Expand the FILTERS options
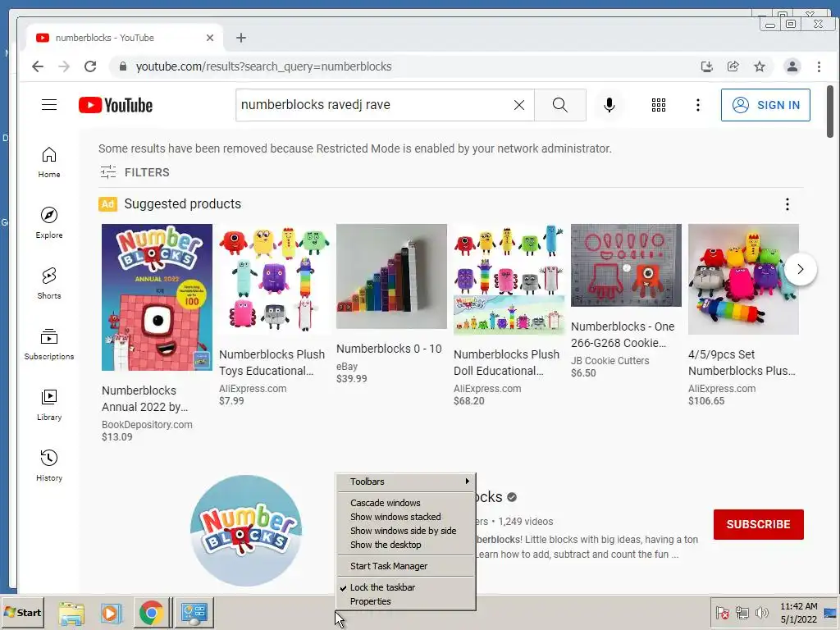 coord(135,172)
